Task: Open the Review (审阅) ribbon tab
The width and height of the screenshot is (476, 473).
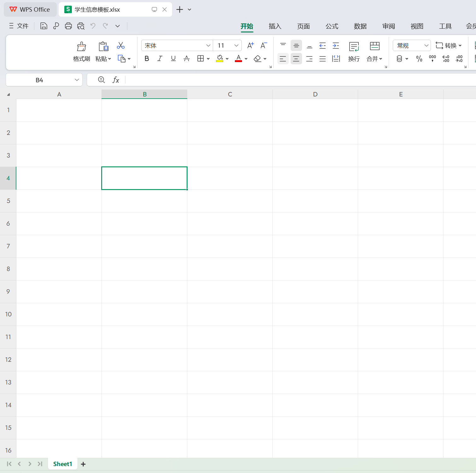Action: tap(388, 26)
